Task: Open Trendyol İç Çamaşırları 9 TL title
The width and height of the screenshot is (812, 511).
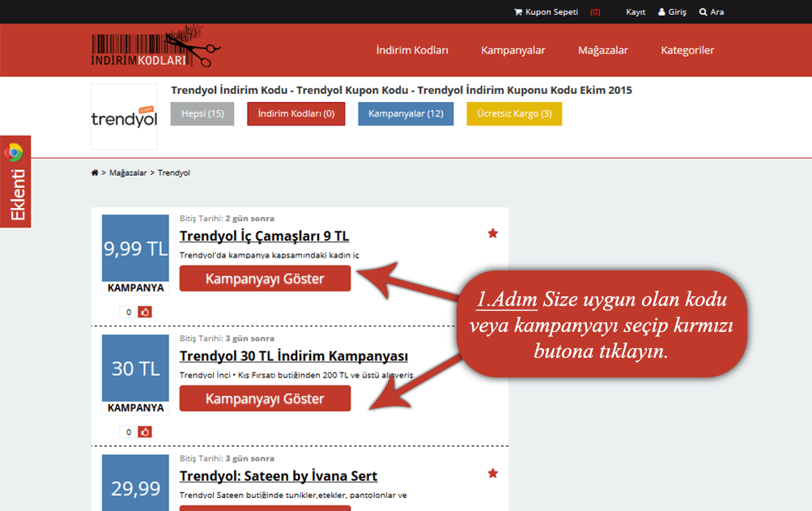Action: (x=264, y=236)
